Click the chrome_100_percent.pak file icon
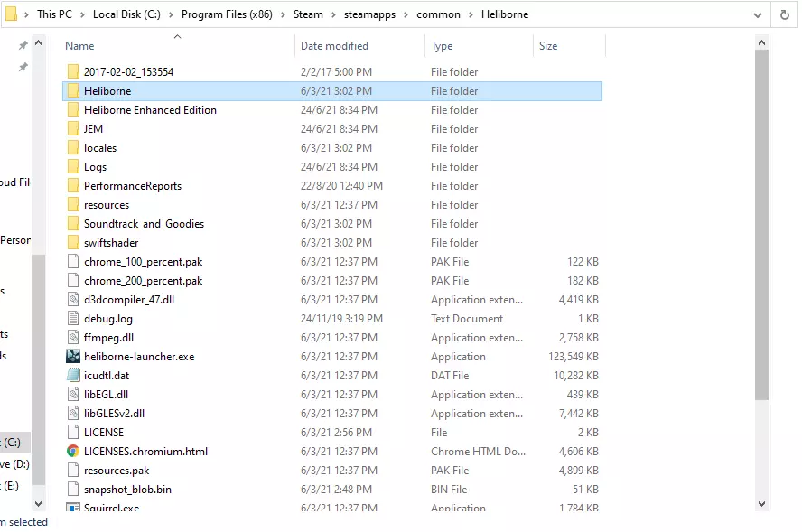The width and height of the screenshot is (802, 532). [73, 261]
